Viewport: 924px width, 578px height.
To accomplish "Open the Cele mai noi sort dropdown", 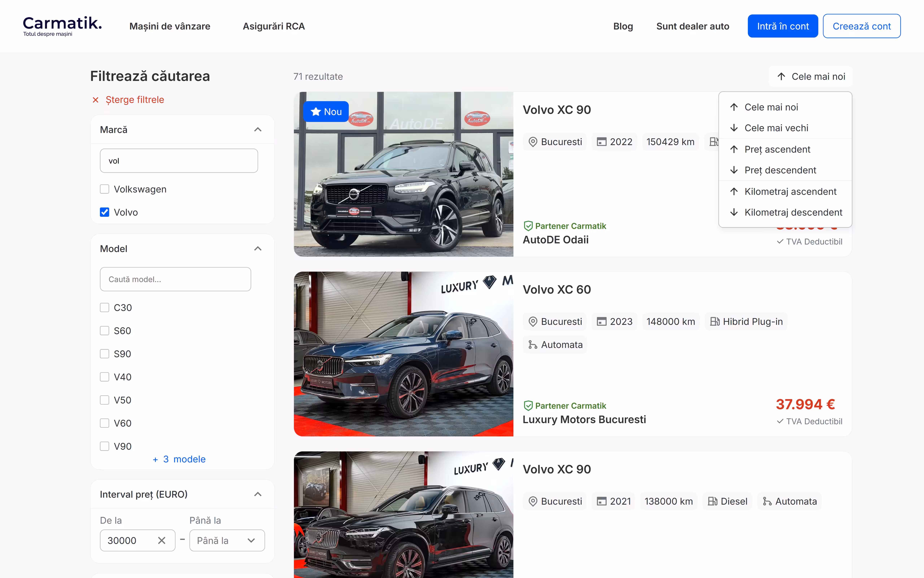I will tap(810, 76).
